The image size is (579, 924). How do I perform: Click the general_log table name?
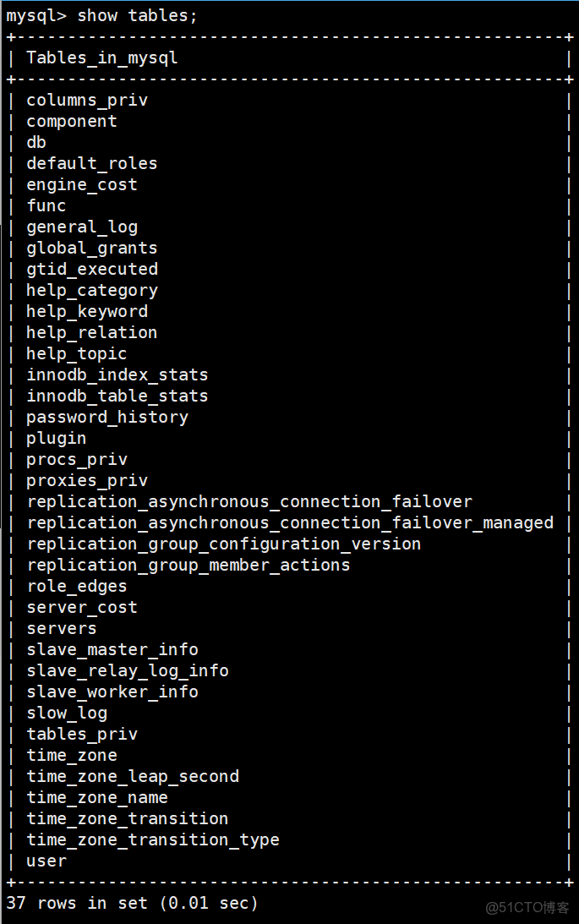pos(81,227)
